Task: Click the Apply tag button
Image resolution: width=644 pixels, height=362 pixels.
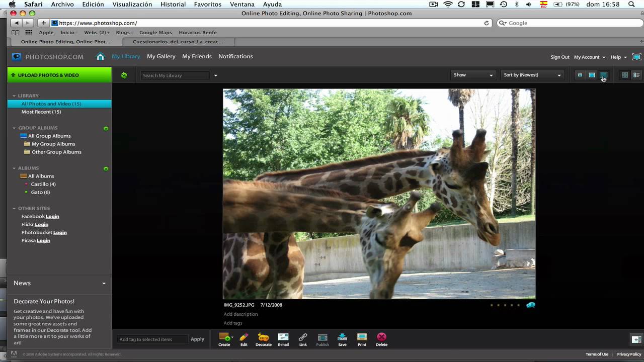Action: click(197, 339)
